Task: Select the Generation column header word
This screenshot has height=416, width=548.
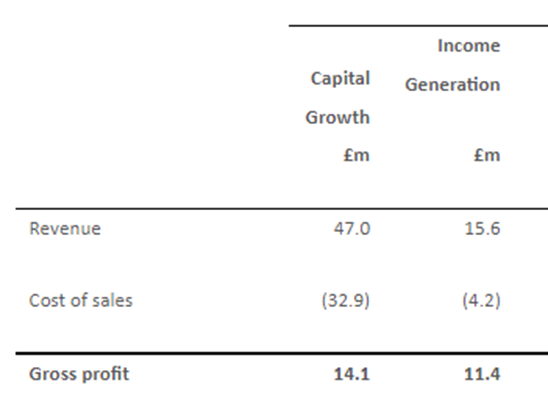Action: coord(453,85)
